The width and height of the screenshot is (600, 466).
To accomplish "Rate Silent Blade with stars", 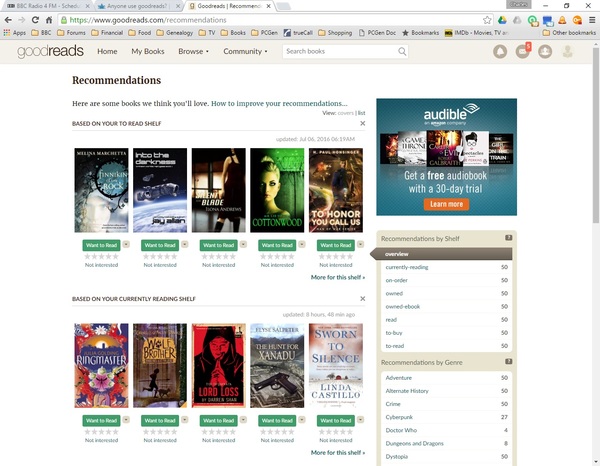I will pos(218,256).
